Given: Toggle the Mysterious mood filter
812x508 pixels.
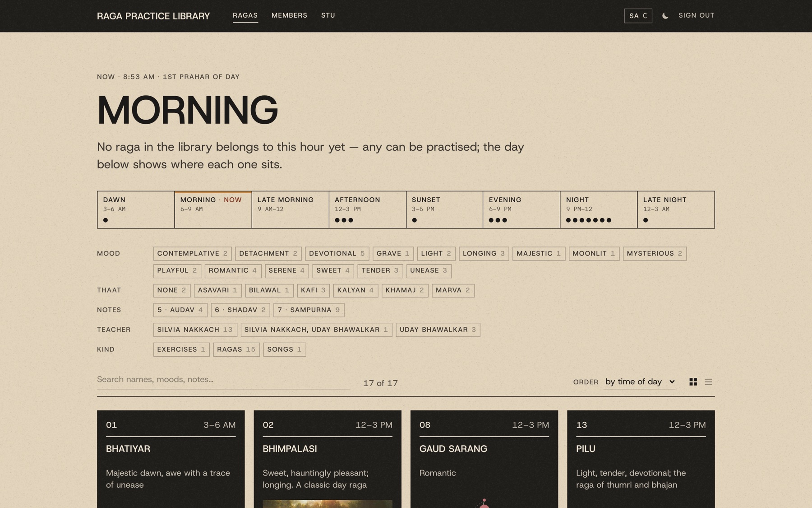Looking at the screenshot, I should click(655, 254).
